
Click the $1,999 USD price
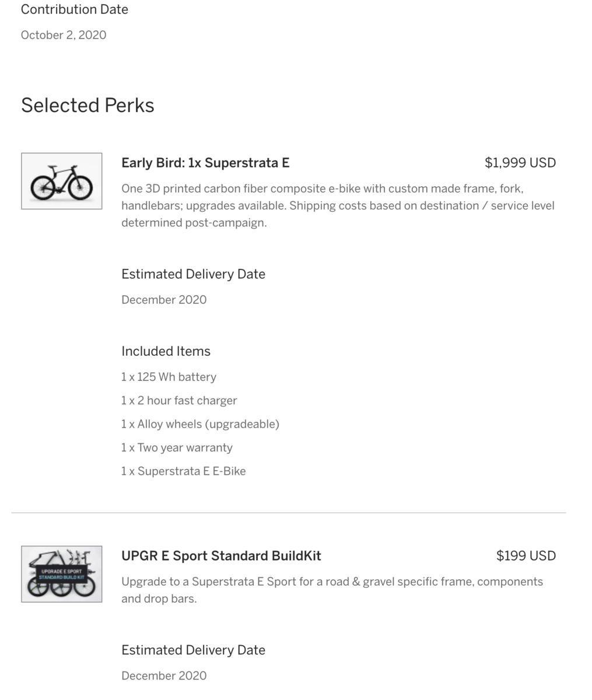coord(520,163)
